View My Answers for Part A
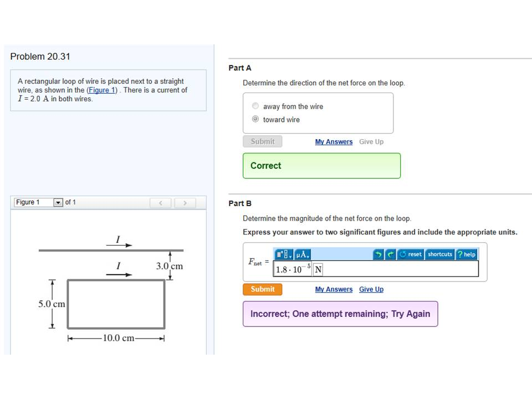The width and height of the screenshot is (532, 399). [334, 141]
